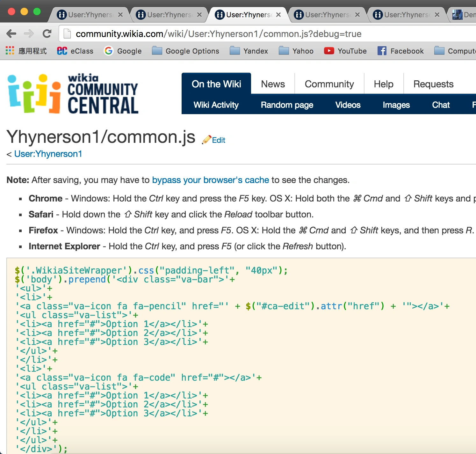Select Wiki Activity in the submenu
This screenshot has width=476, height=454.
pos(216,105)
